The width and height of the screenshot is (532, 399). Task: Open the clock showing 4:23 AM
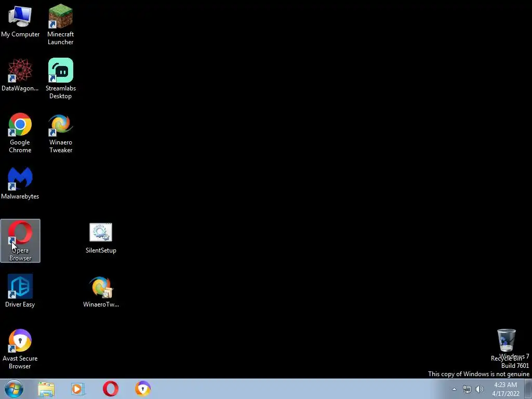[x=506, y=389]
